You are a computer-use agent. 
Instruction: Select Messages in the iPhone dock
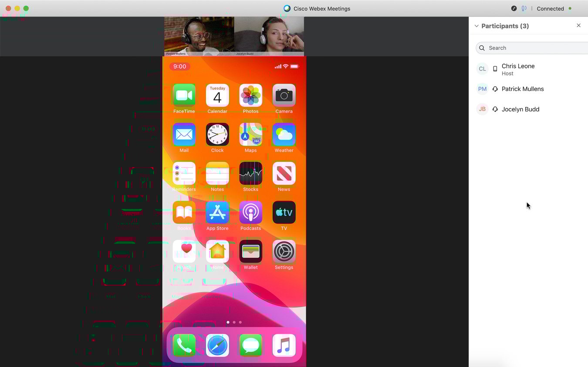[250, 345]
